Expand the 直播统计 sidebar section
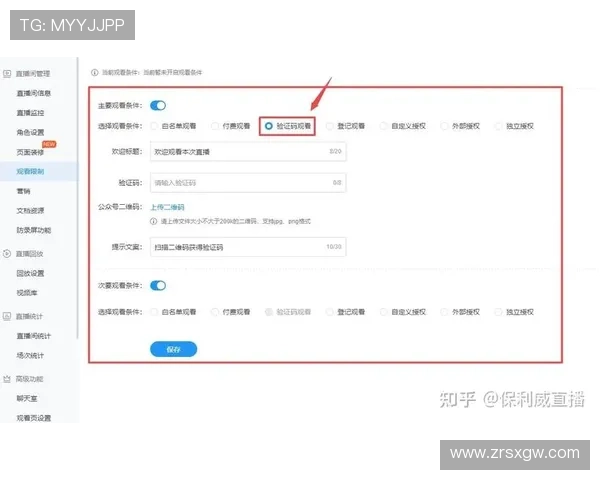This screenshot has width=600, height=480. [29, 316]
